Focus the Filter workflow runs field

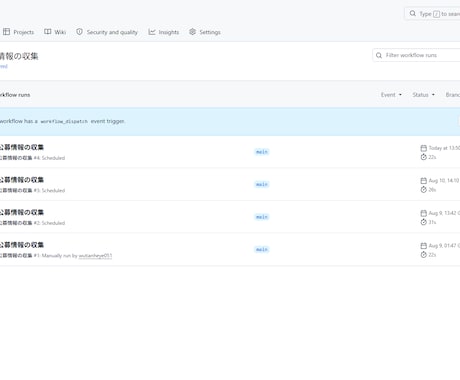(416, 55)
